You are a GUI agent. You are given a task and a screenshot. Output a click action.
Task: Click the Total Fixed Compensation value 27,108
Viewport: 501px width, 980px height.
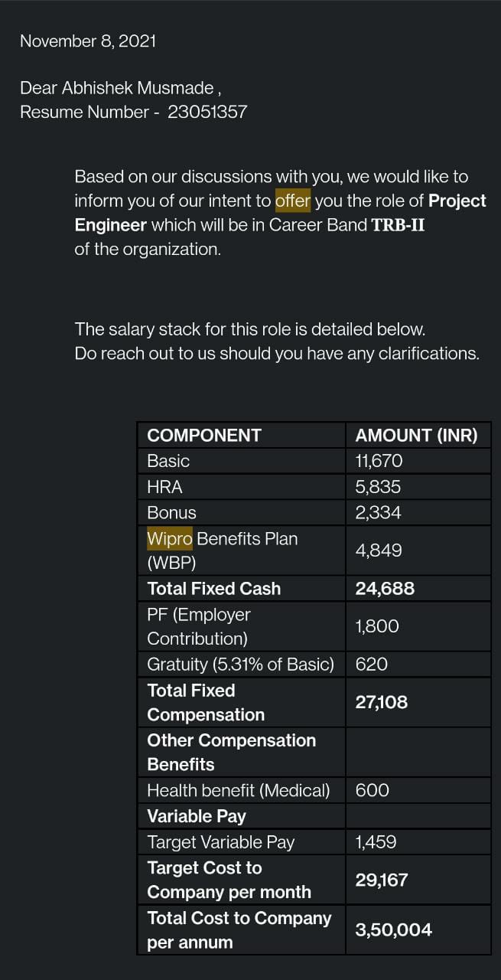tap(382, 702)
